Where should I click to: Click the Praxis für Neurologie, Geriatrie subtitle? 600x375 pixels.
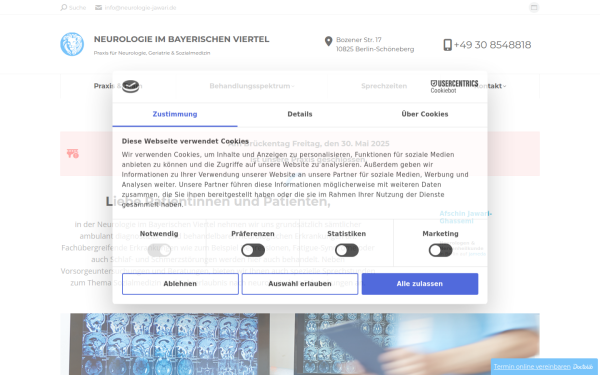coord(152,53)
